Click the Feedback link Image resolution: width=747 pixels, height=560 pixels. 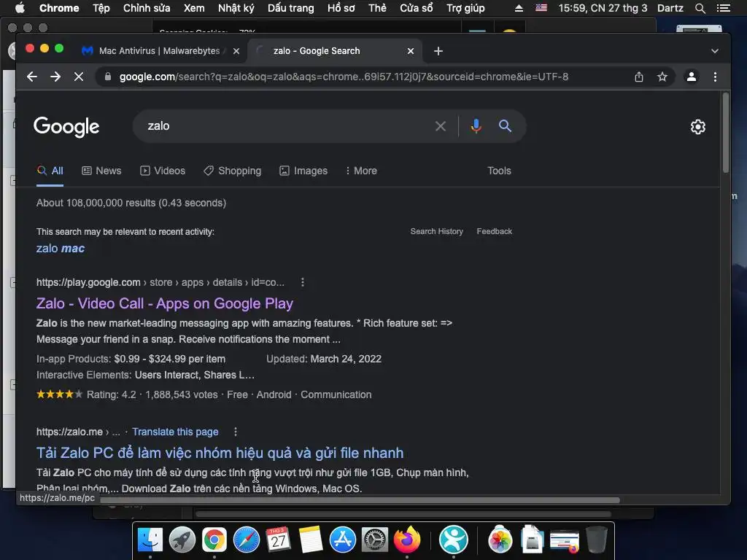[495, 231]
